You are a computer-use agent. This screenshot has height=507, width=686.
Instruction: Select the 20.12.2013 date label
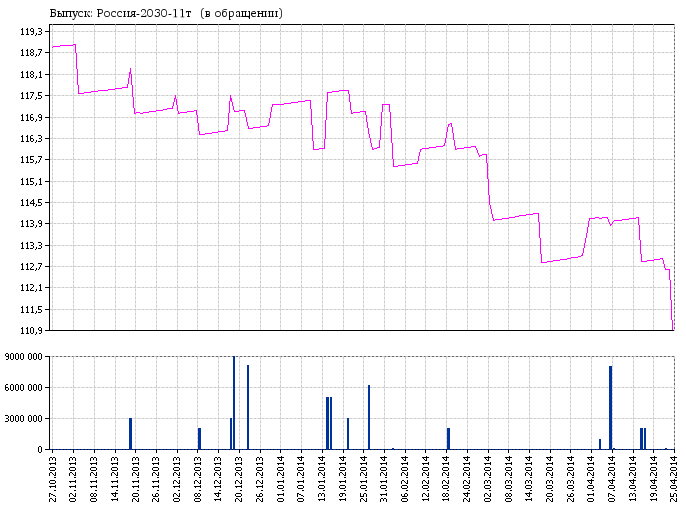point(239,477)
